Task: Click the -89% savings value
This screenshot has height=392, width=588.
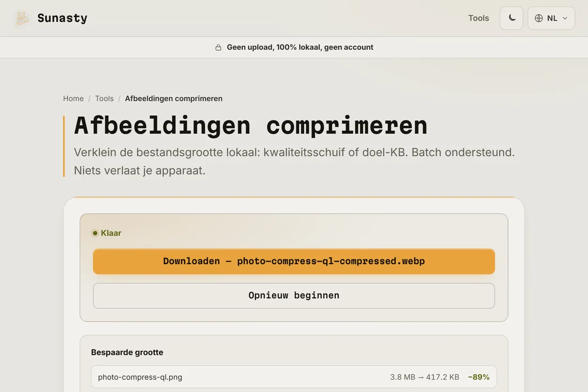Action: (478, 377)
